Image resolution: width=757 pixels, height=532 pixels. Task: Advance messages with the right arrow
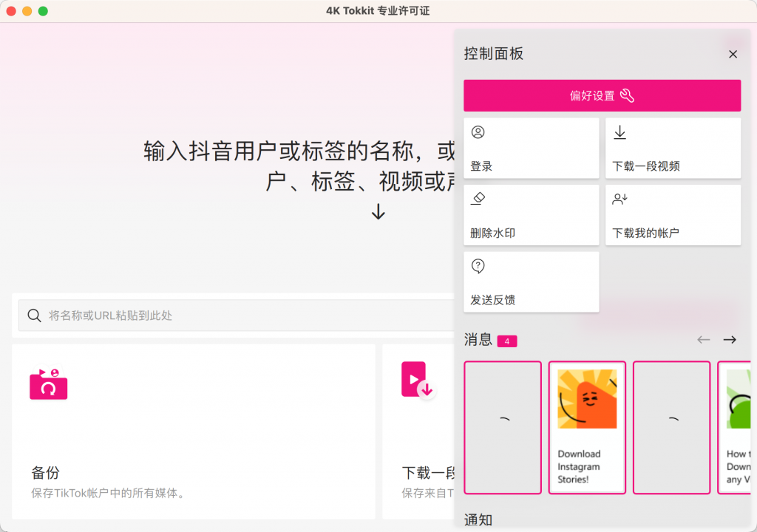click(x=730, y=340)
